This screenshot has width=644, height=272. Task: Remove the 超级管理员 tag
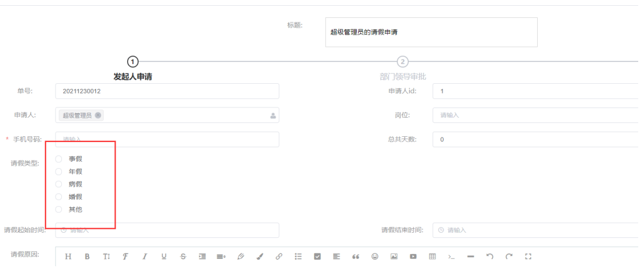click(98, 115)
